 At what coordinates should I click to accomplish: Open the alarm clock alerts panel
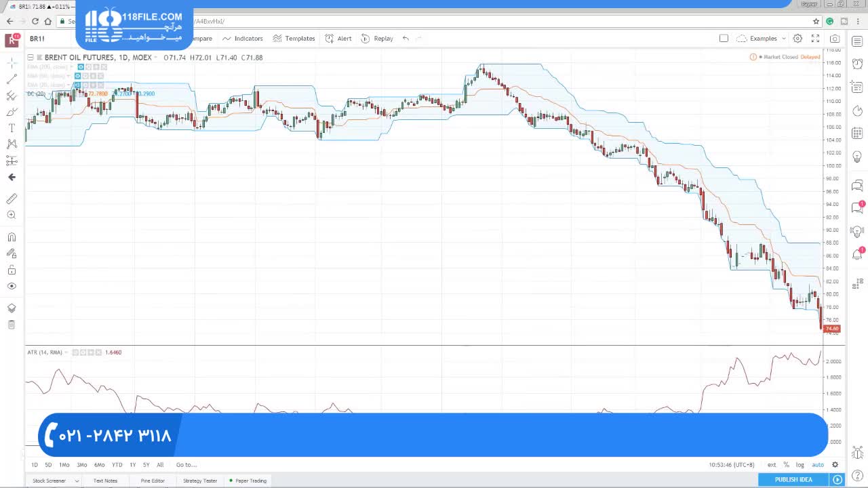[857, 64]
